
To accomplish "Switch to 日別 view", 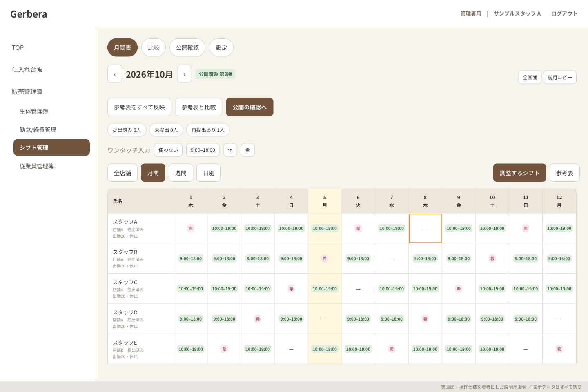I will [209, 173].
